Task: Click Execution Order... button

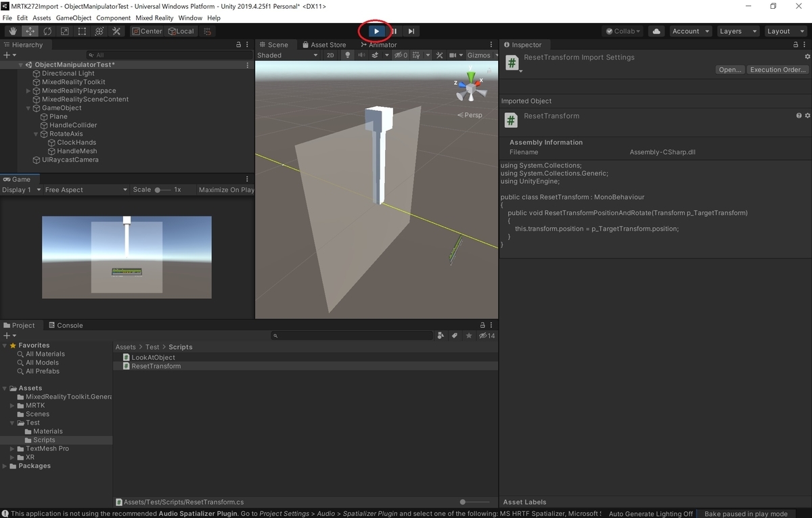Action: 777,70
